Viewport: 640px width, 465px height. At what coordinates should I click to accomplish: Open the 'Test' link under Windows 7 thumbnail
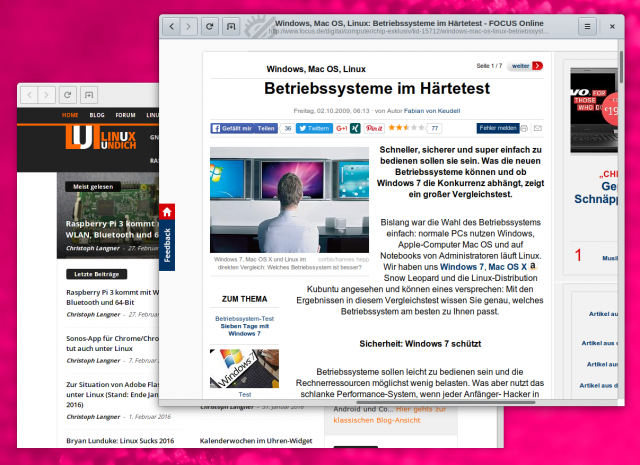coord(244,394)
